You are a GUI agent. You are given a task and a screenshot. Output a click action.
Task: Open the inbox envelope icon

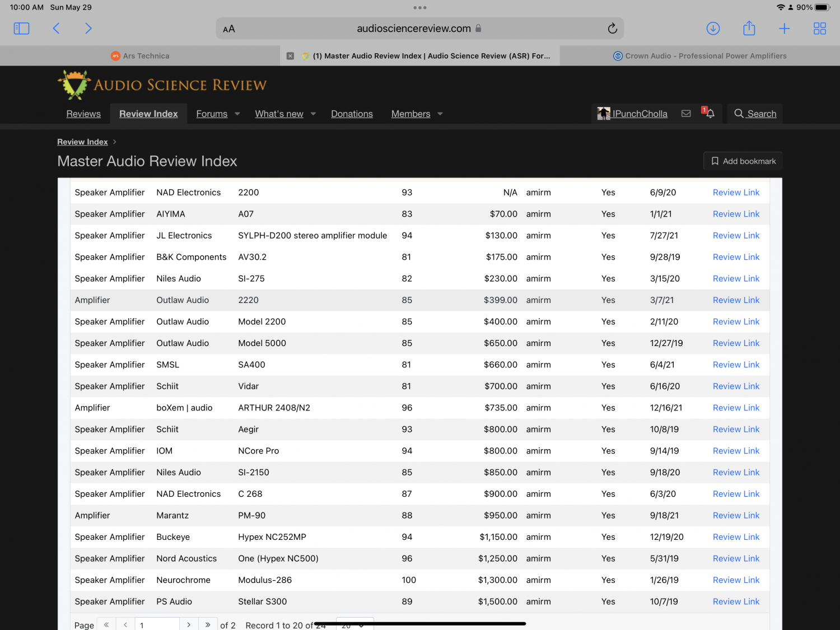686,114
